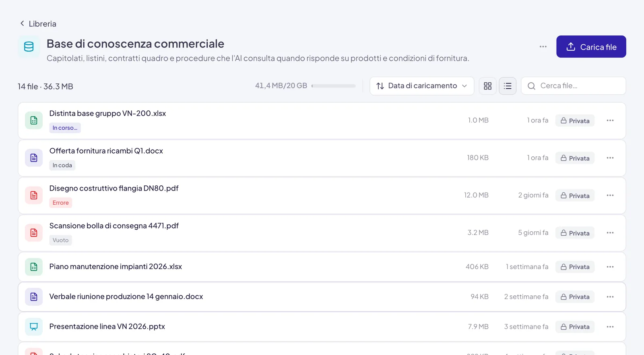The width and height of the screenshot is (644, 355).
Task: Click Privata badge on Disegno costruttivo row
Action: point(575,195)
